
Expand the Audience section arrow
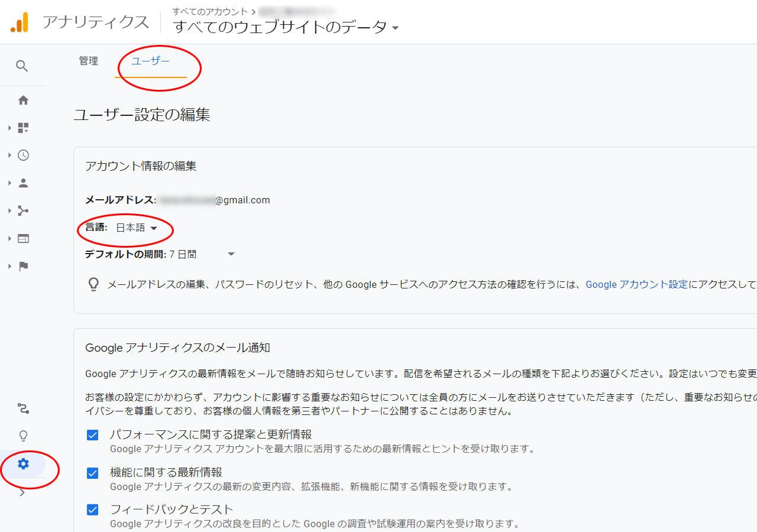pos(10,183)
